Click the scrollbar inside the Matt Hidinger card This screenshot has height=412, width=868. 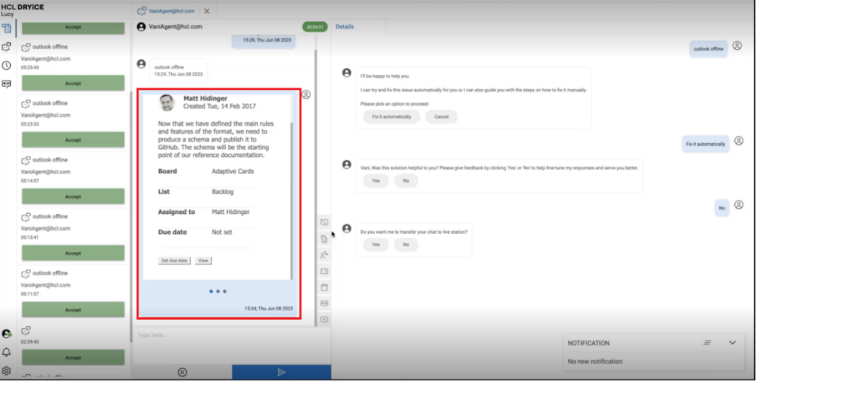(x=292, y=200)
